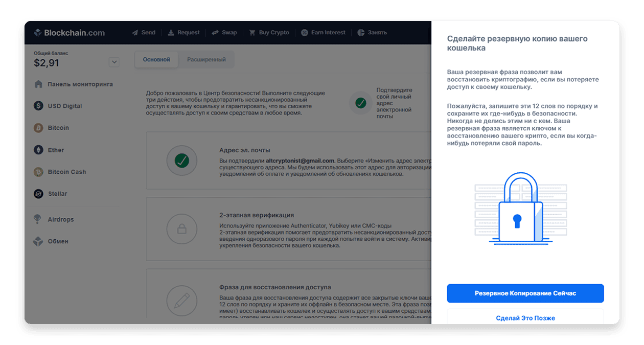This screenshot has width=644, height=345.
Task: Click the Адрес эл. почты heading
Action: (245, 150)
